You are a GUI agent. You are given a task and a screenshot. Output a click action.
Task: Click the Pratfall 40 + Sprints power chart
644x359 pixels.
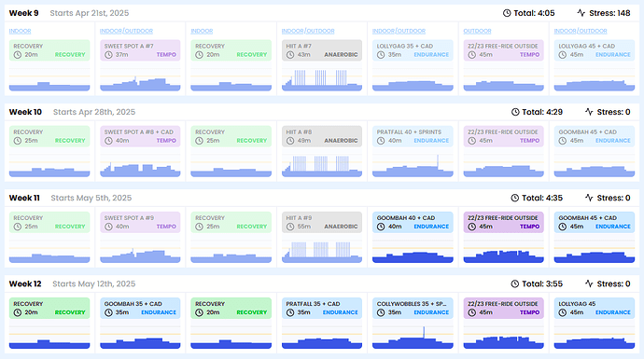click(413, 165)
